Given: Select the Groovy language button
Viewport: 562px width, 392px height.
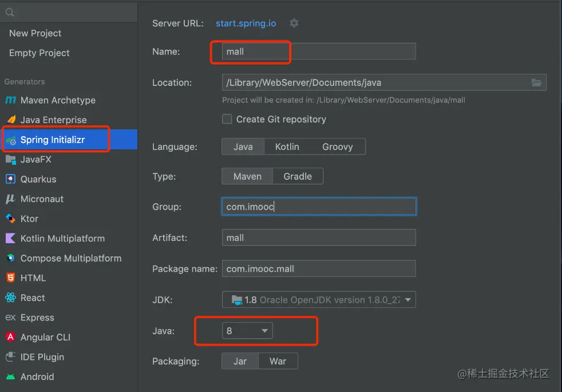Looking at the screenshot, I should click(x=337, y=146).
